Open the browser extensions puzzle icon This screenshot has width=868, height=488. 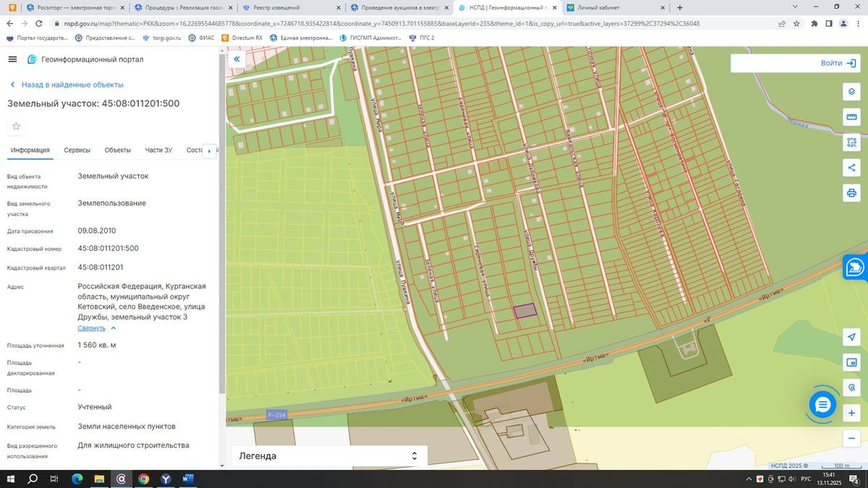pyautogui.click(x=815, y=23)
